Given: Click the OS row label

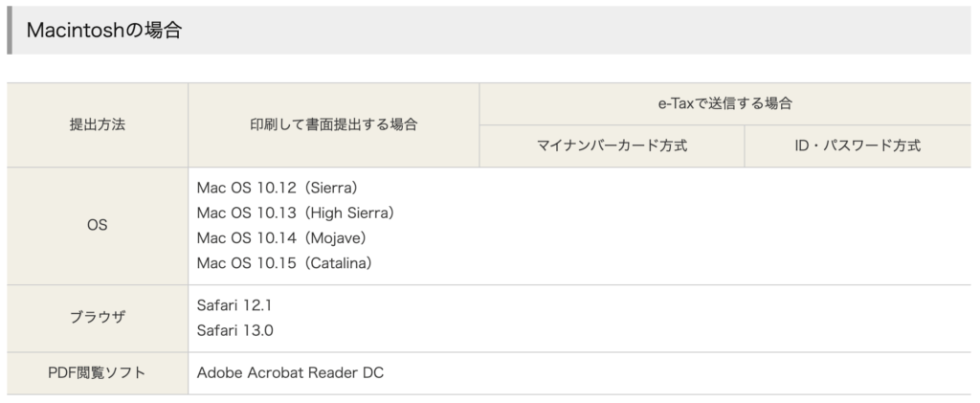Looking at the screenshot, I should pyautogui.click(x=98, y=226).
